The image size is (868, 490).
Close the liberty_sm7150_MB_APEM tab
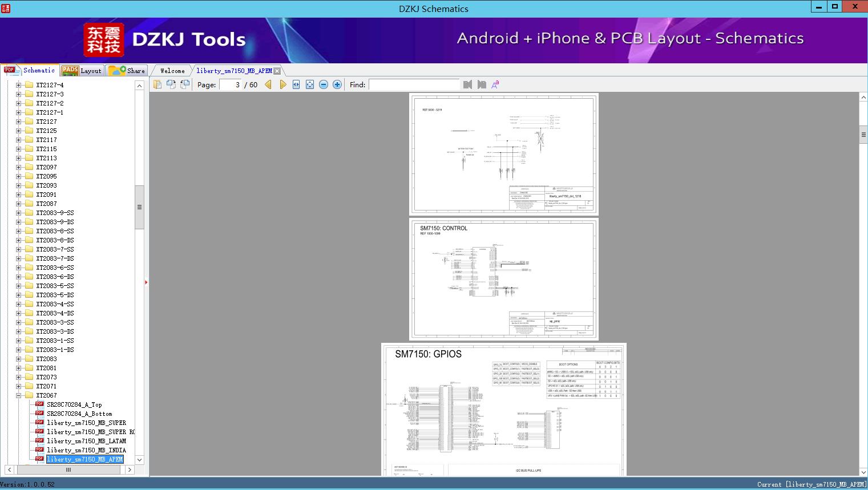pyautogui.click(x=277, y=71)
